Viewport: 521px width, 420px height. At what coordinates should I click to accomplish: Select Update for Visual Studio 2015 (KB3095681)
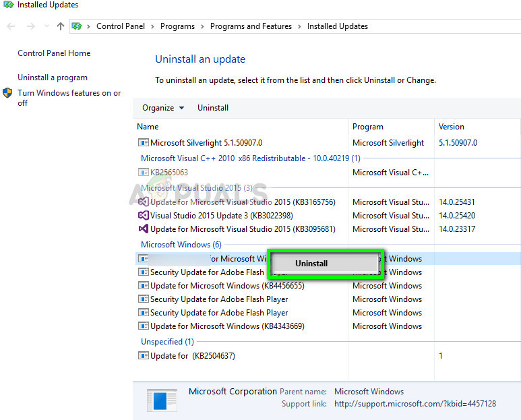point(243,229)
